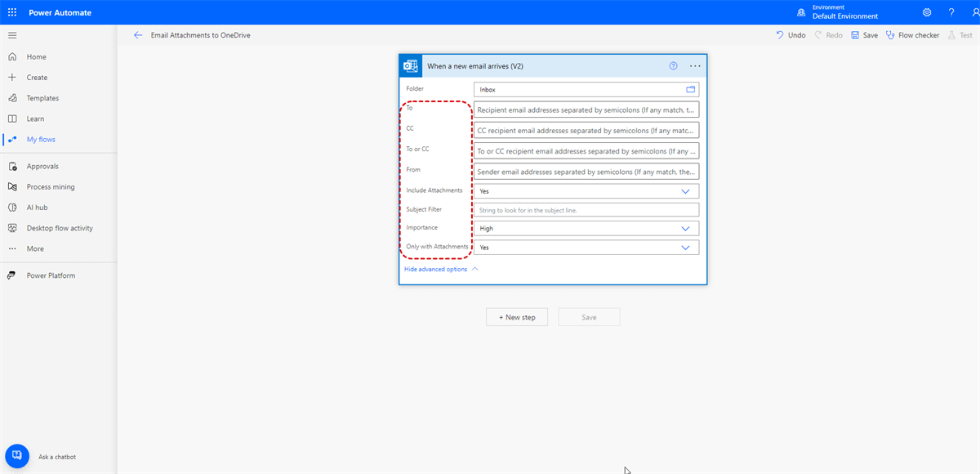Click the To or CC field
This screenshot has height=474, width=980.
click(586, 151)
